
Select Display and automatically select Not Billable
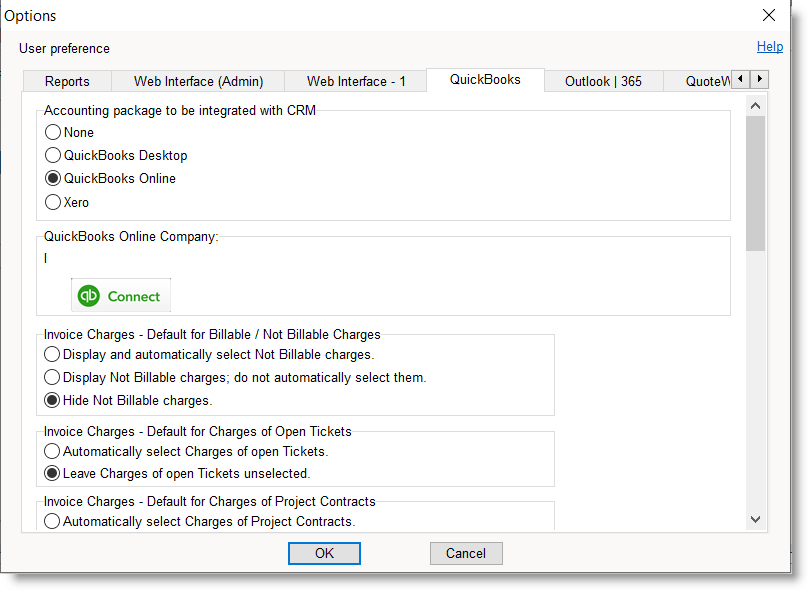(53, 354)
